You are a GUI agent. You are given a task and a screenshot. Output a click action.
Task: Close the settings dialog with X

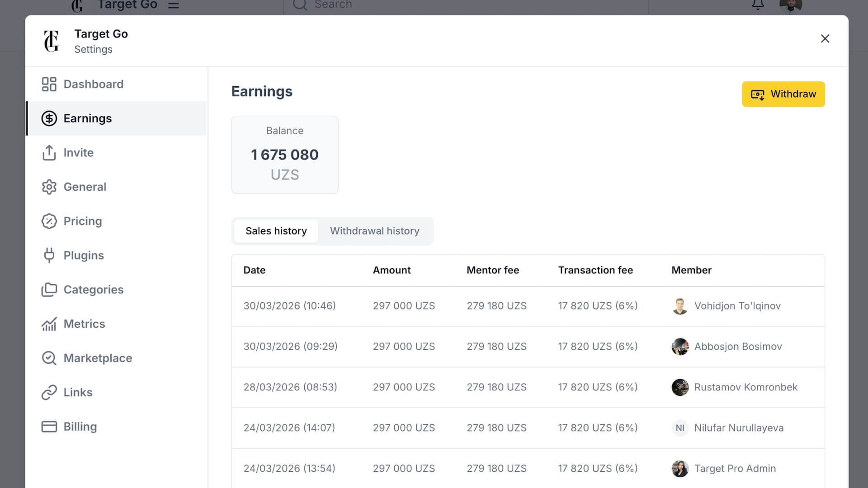point(825,39)
